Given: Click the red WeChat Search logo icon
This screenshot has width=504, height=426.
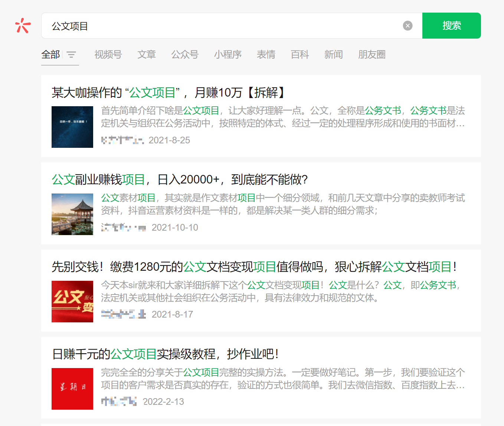Looking at the screenshot, I should coord(23,26).
